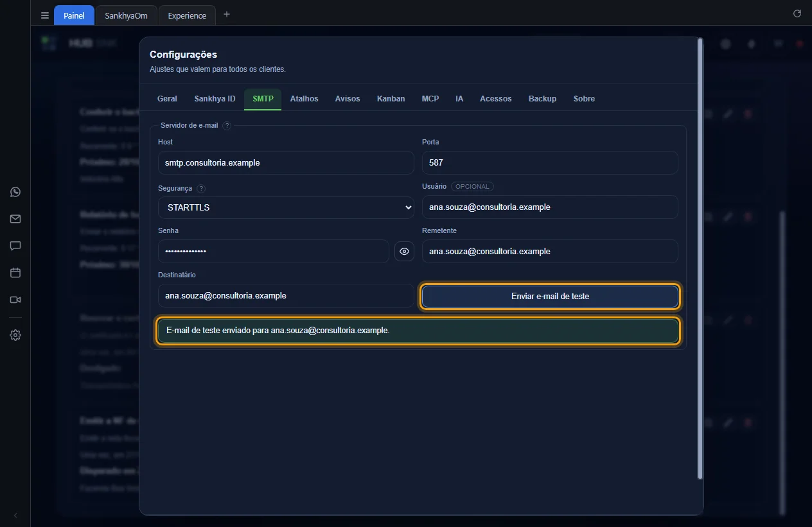Open the Acessos settings tab
The width and height of the screenshot is (812, 527).
(495, 99)
